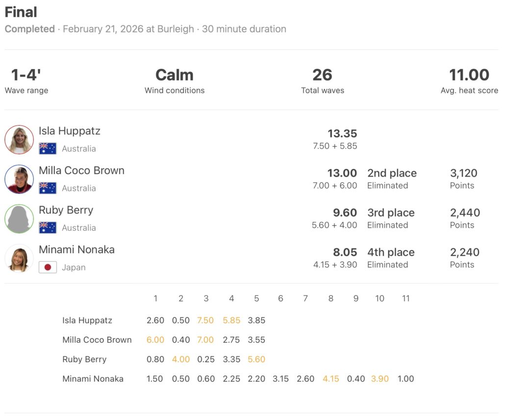
Task: Click Australian flag under Milla Coco Brown
Action: pyautogui.click(x=48, y=188)
